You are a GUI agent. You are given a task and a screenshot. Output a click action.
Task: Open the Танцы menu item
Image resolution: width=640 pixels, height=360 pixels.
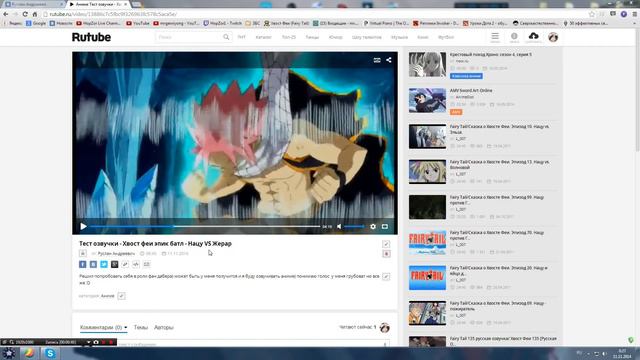(312, 37)
